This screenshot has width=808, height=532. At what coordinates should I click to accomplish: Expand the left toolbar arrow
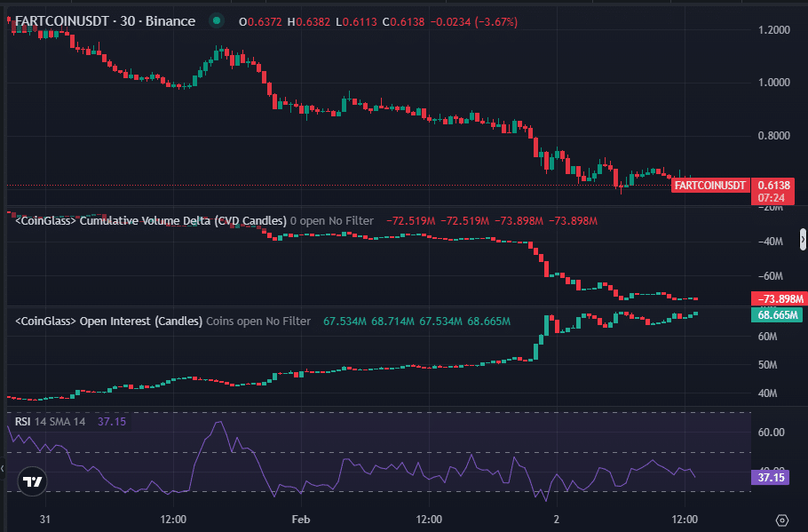click(x=3, y=469)
